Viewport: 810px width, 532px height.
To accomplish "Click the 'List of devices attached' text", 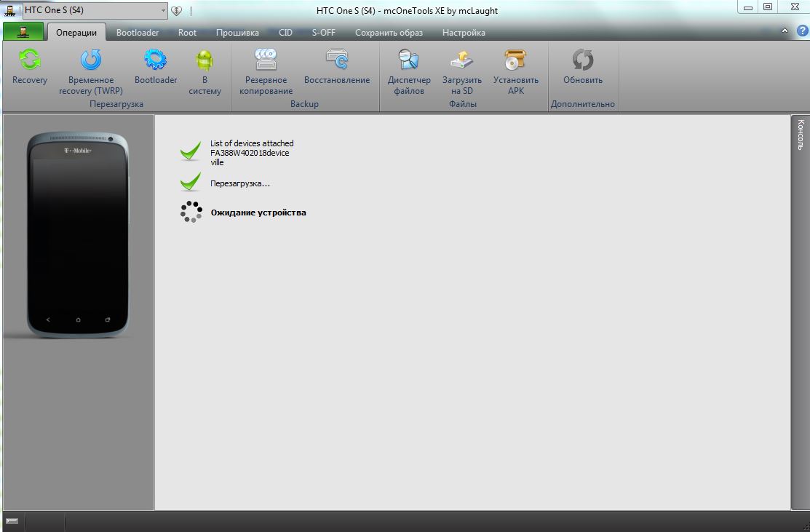I will coord(252,143).
